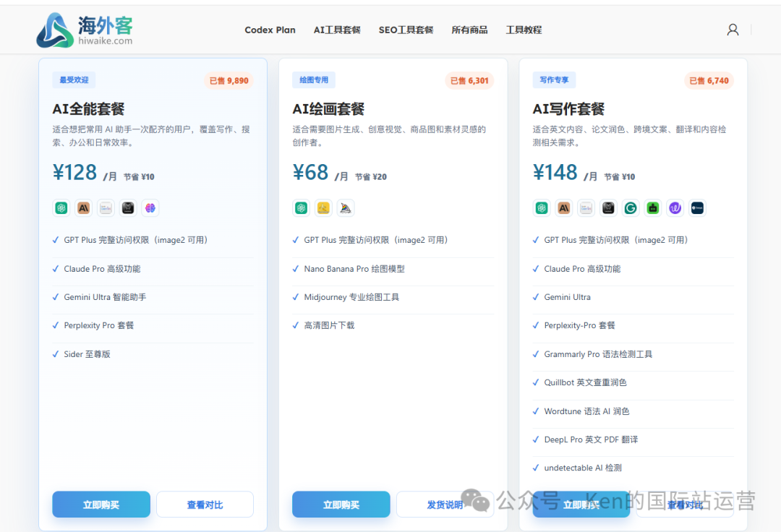781x532 pixels.
Task: Click DeepL Pro 英文 PDF 翻译 row
Action: (633, 439)
